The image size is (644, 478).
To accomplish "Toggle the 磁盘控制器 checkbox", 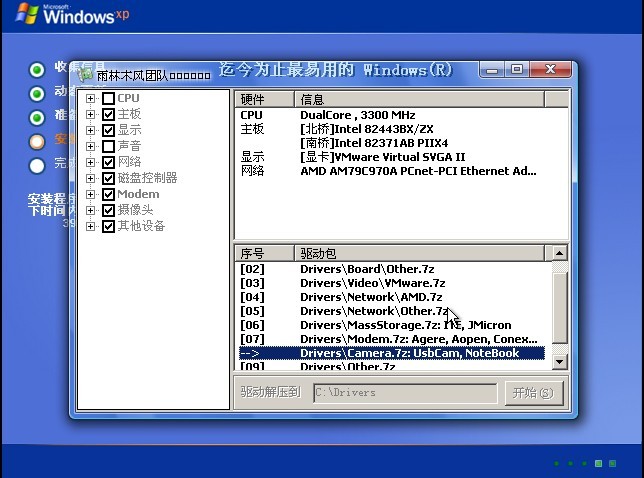I will pos(108,178).
